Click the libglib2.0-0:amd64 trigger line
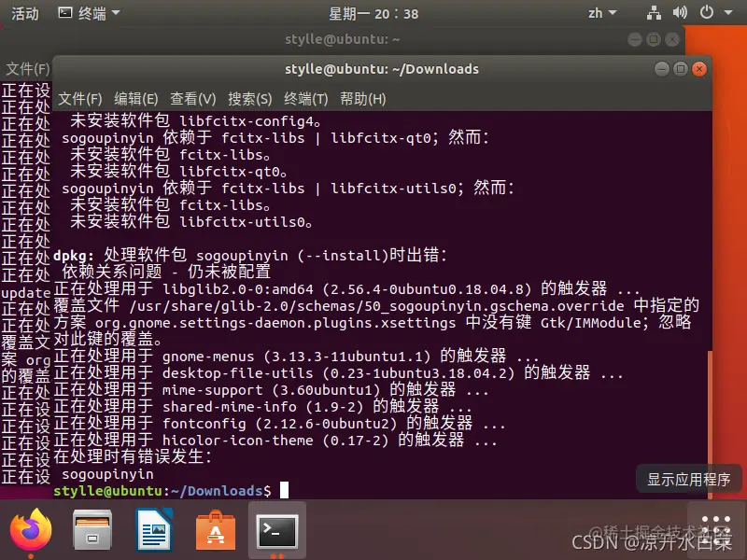This screenshot has width=747, height=560. (x=346, y=288)
